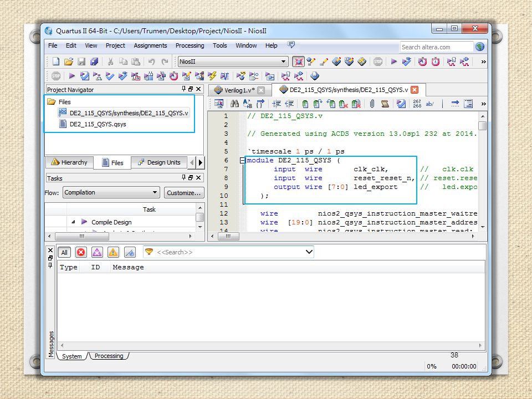Click the message Search input field
This screenshot has height=399, width=532.
229,252
